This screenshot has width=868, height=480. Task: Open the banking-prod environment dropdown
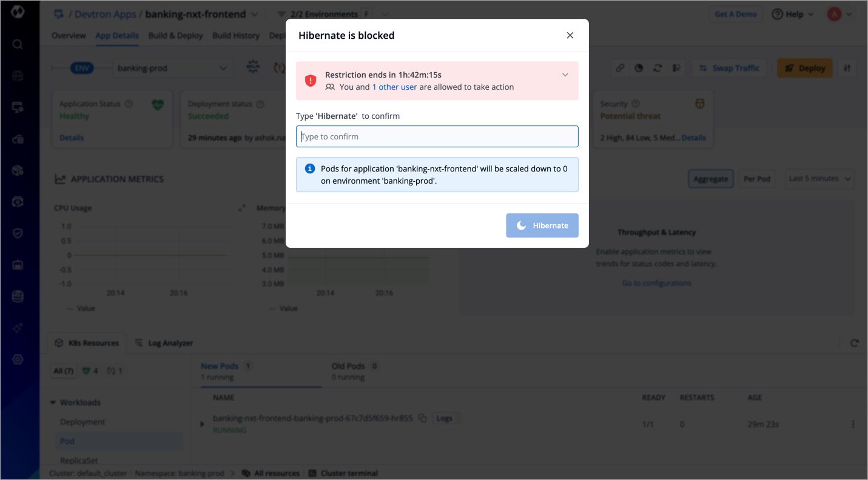point(172,68)
